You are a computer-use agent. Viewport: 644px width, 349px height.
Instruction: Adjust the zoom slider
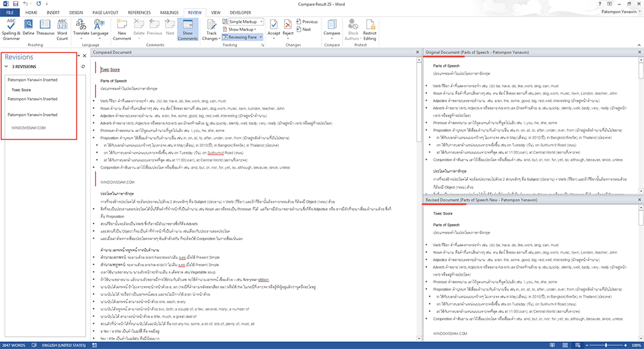606,345
